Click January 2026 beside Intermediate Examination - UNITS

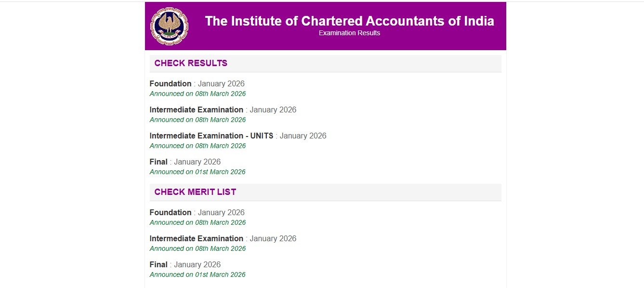(303, 136)
